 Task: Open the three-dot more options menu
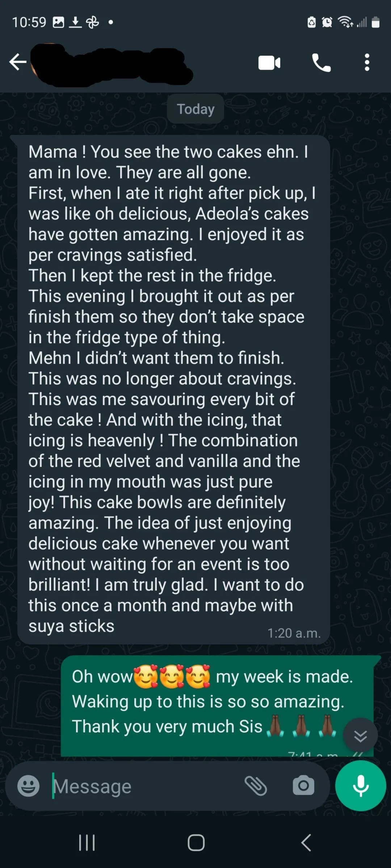[x=367, y=62]
